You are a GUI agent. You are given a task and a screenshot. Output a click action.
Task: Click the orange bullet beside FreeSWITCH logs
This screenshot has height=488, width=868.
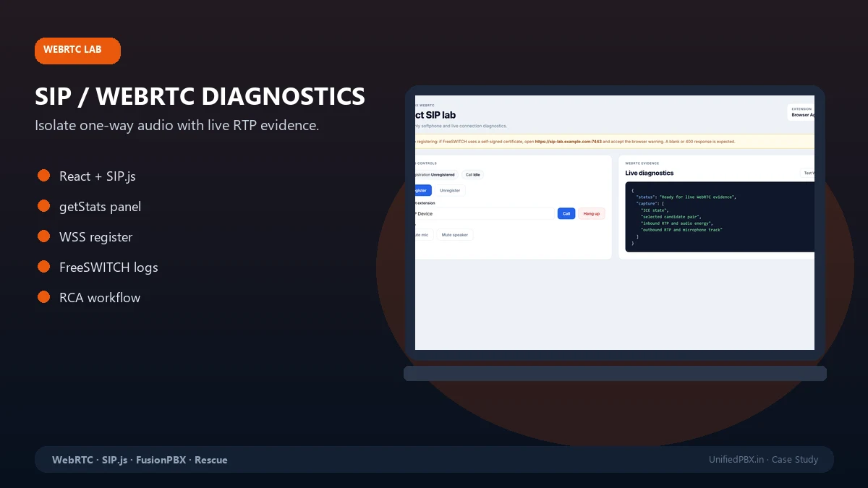click(x=43, y=267)
